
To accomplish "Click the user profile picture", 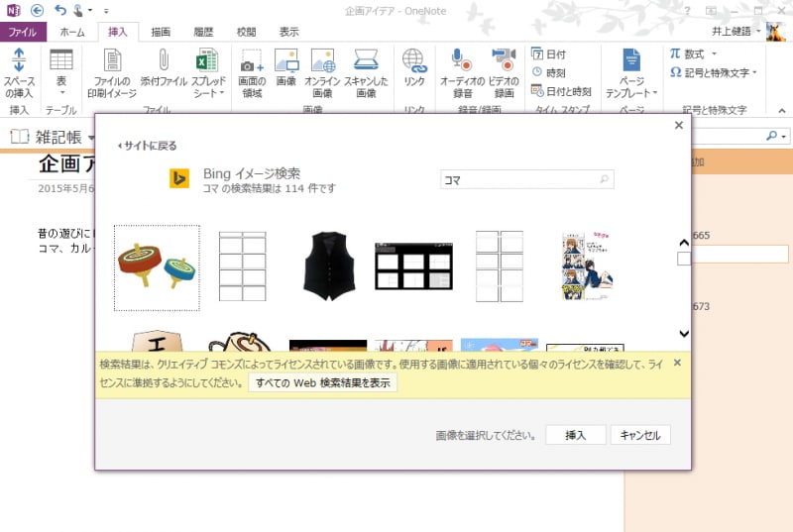I will 776,32.
